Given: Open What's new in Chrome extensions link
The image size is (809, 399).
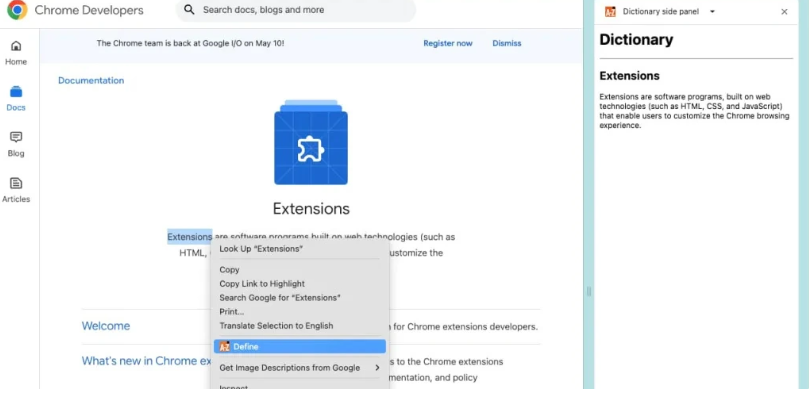Looking at the screenshot, I should 147,361.
